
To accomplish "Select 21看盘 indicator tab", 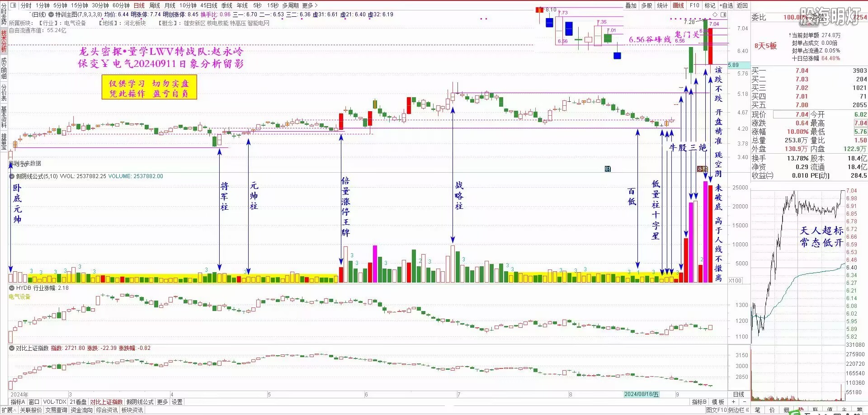I will click(78, 402).
